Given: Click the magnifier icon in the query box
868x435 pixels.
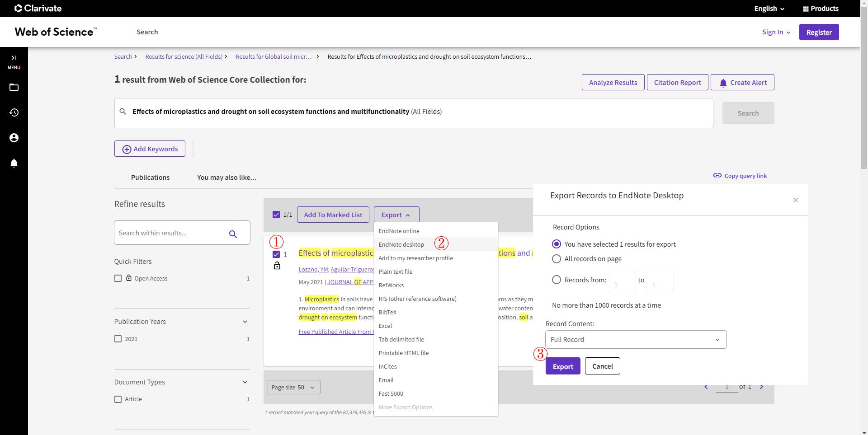Looking at the screenshot, I should click(x=123, y=111).
